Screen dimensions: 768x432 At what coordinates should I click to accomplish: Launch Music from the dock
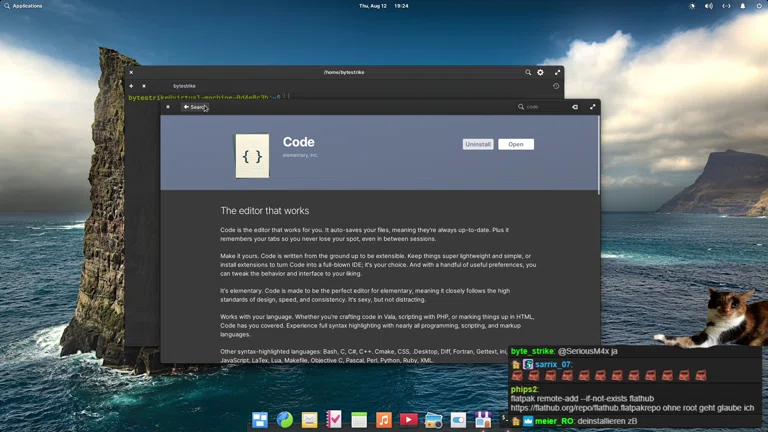[384, 420]
